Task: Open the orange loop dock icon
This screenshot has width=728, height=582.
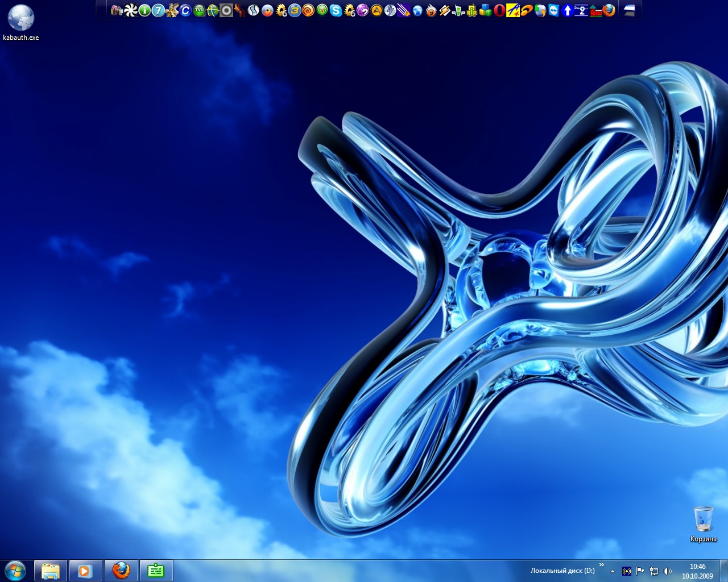Action: pos(527,10)
